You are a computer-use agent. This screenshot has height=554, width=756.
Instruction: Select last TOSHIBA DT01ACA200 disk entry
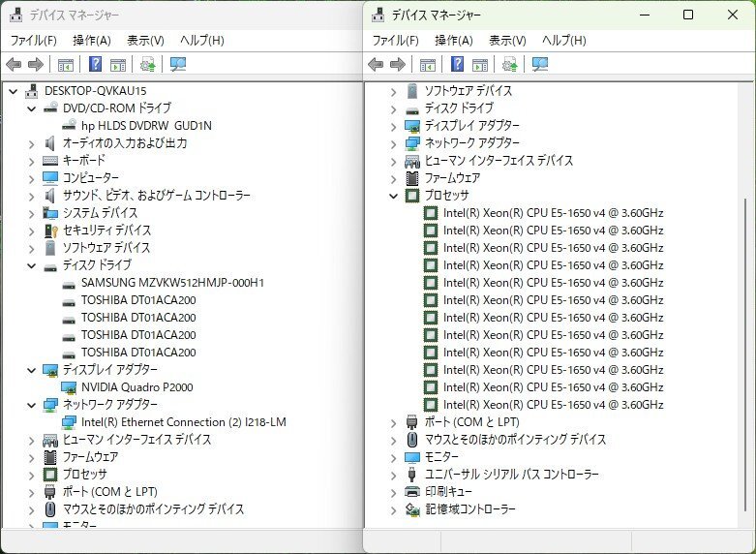coord(138,353)
